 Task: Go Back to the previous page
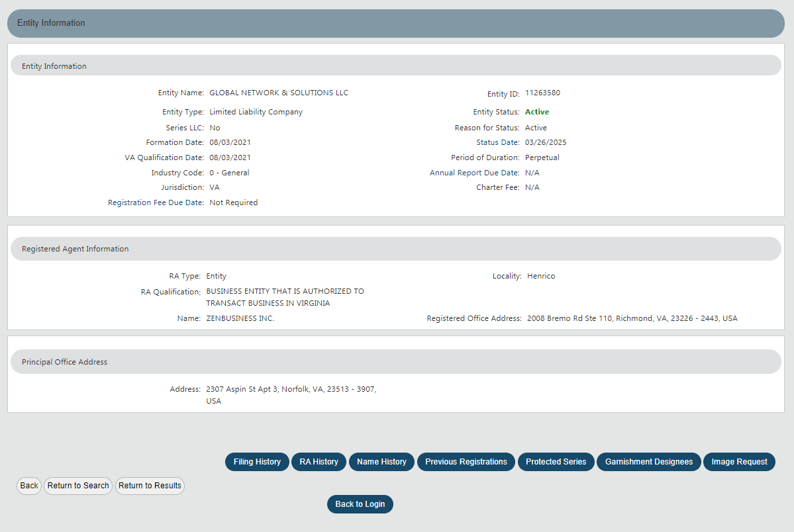(28, 486)
